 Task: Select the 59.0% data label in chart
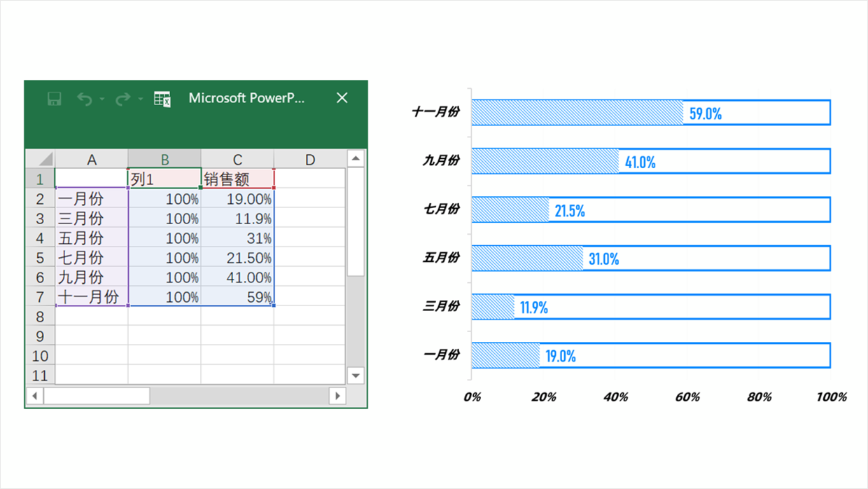[705, 113]
